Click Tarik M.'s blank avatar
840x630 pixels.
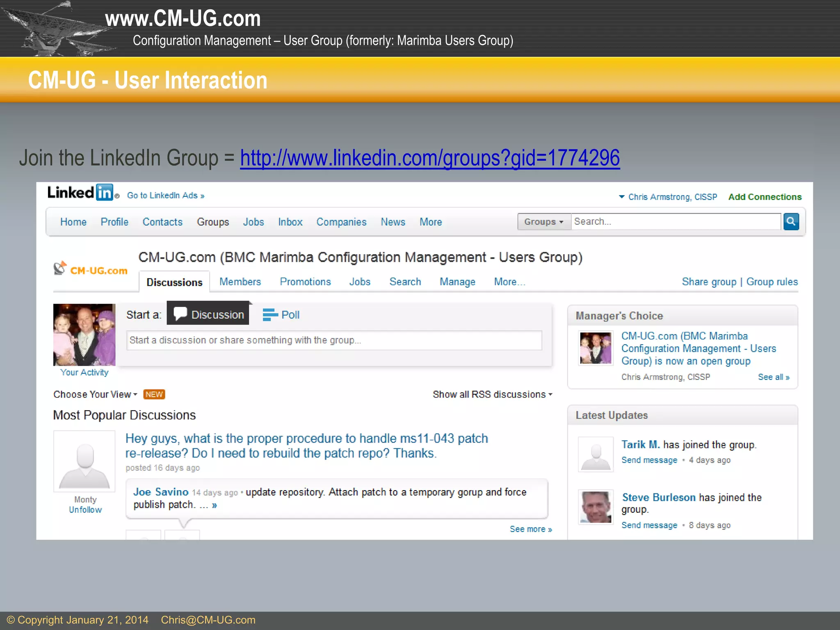pyautogui.click(x=596, y=454)
